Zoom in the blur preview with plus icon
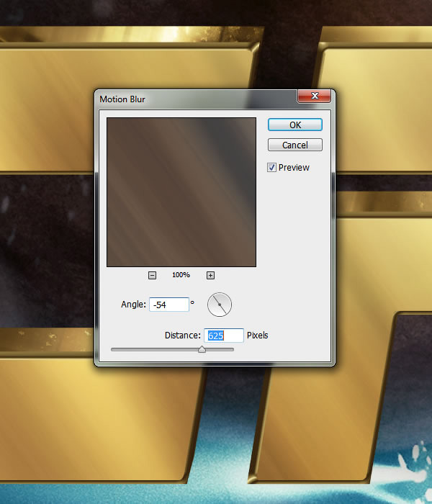This screenshot has height=504, width=432. click(210, 275)
